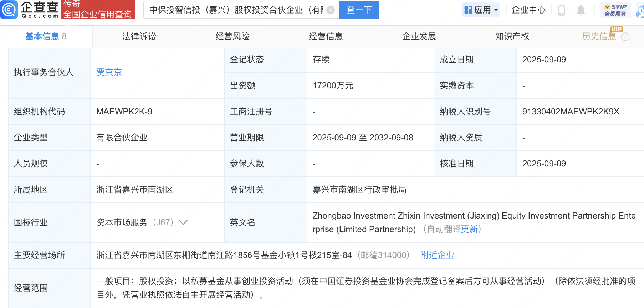Click the 传奇 全国企业信用查询 banner
This screenshot has width=644, height=308.
coord(98,10)
